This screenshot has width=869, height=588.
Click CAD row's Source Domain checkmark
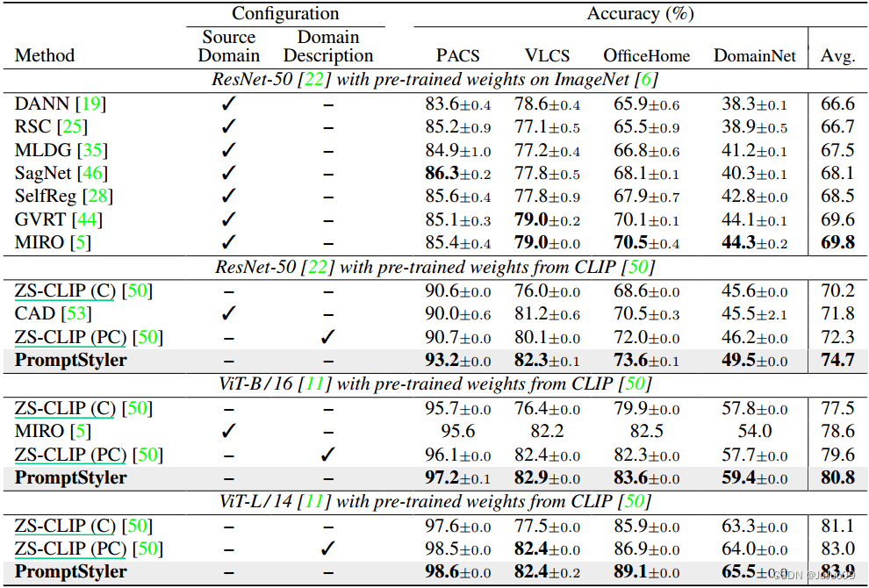click(228, 313)
